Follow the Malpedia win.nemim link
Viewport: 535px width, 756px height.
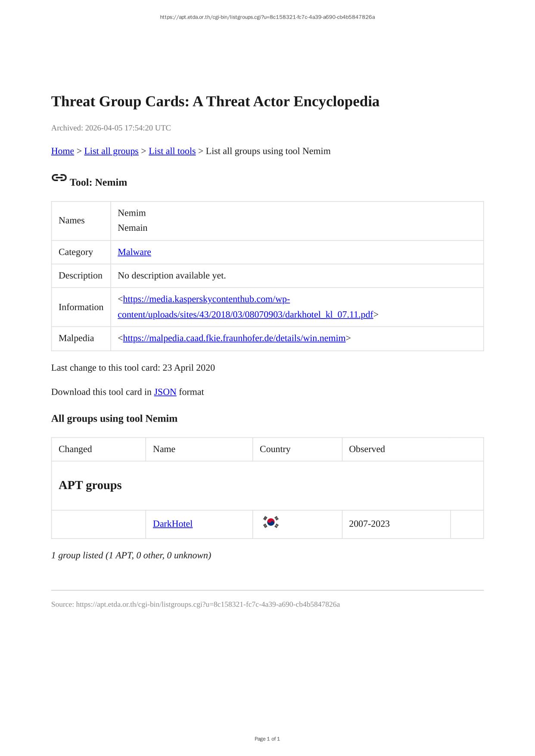[234, 338]
